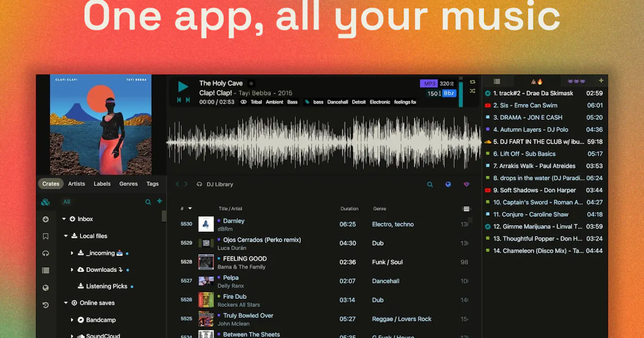644x338 pixels.
Task: Click the MP3 format badge
Action: point(429,84)
